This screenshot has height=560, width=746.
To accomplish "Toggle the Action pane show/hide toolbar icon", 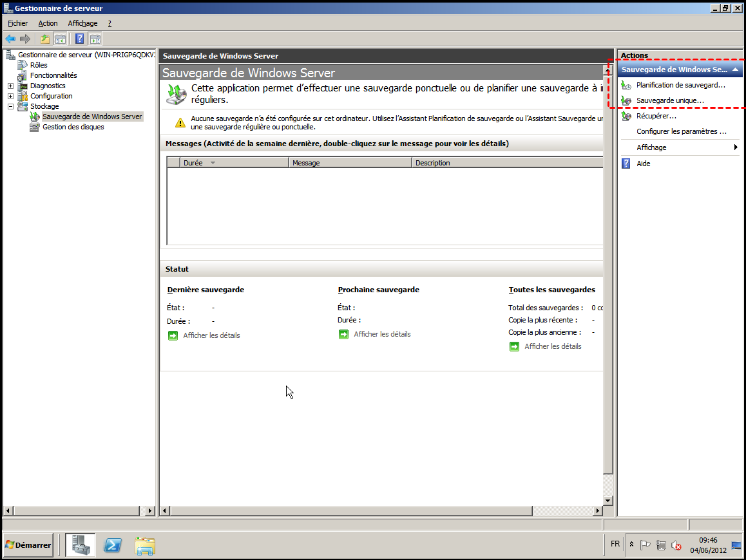I will [x=95, y=39].
